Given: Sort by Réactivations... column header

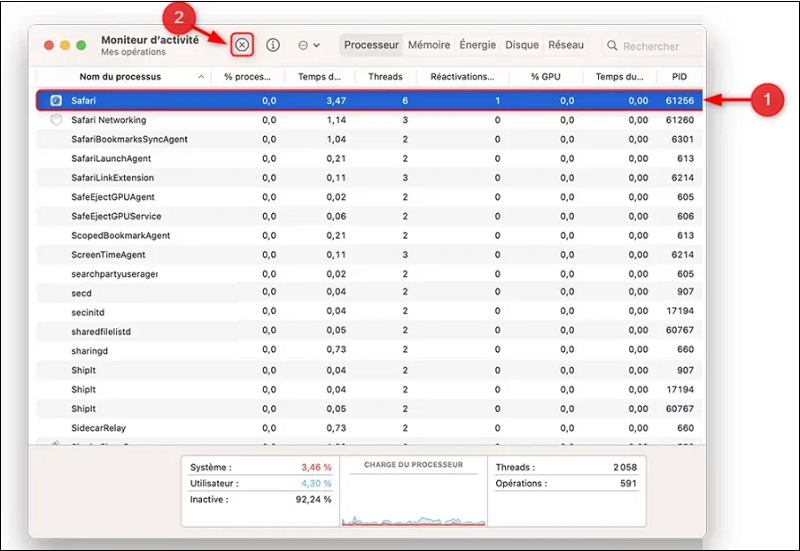Looking at the screenshot, I should pyautogui.click(x=462, y=77).
